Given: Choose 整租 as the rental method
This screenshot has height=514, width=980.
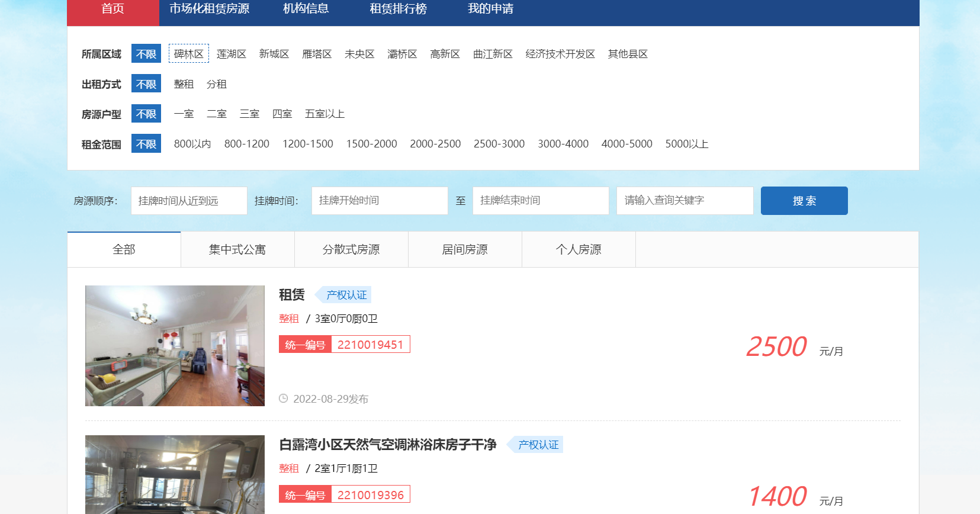Looking at the screenshot, I should coord(184,84).
